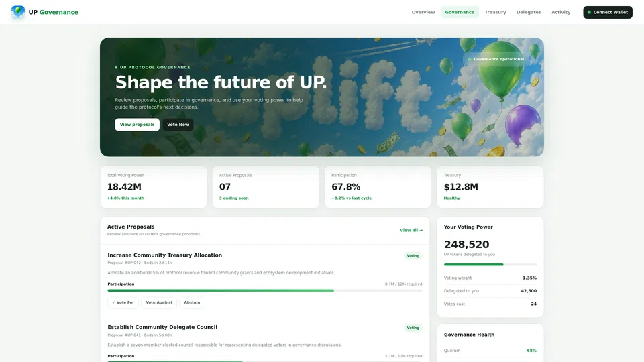Click the '8.7M / 12M required' text
This screenshot has width=644, height=362.
click(403, 284)
